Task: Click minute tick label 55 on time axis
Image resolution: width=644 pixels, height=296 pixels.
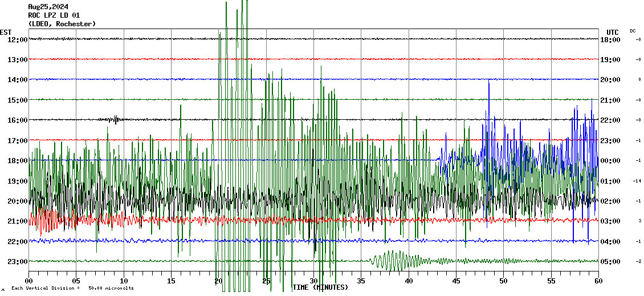Action: [551, 281]
